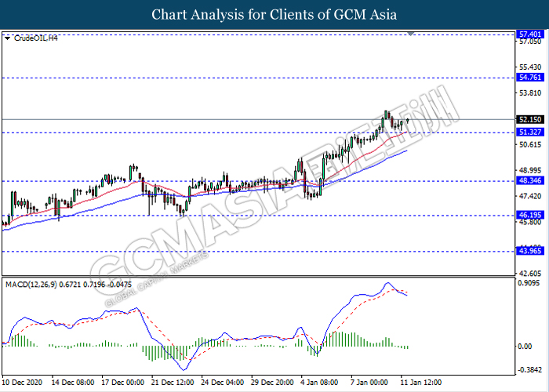Screen dimensions: 549x392
Task: Select the 48.346 price level label
Action: 530,180
